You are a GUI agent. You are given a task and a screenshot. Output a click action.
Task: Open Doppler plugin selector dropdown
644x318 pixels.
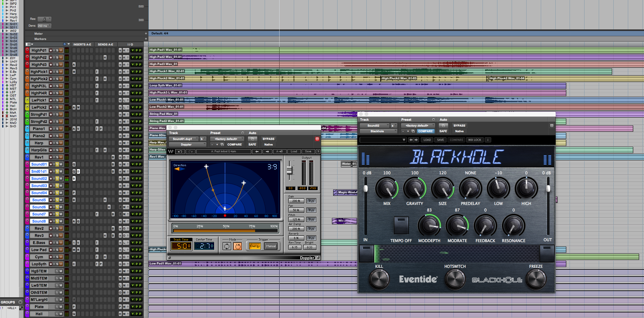click(187, 145)
